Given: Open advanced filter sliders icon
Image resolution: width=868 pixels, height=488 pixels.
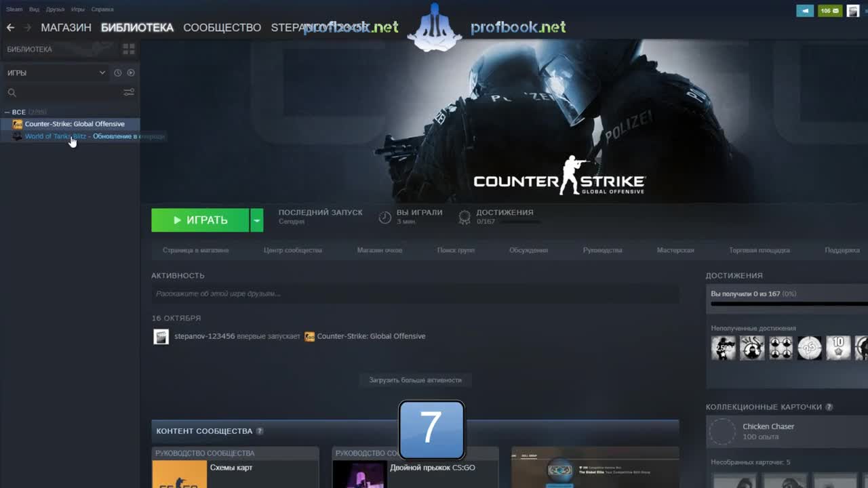Looking at the screenshot, I should (129, 93).
